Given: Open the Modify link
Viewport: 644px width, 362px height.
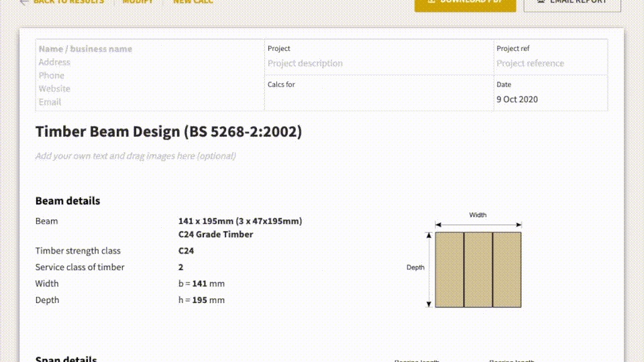Looking at the screenshot, I should [x=138, y=2].
